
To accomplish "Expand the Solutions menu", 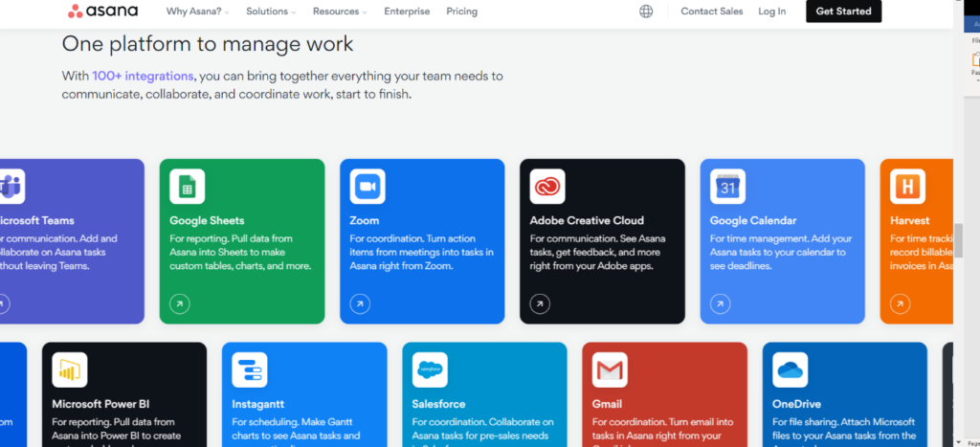I will pos(271,11).
